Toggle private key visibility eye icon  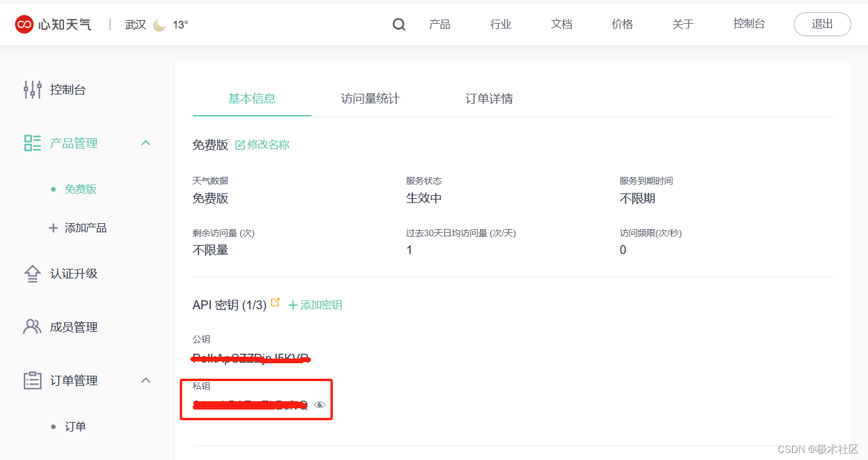(320, 405)
